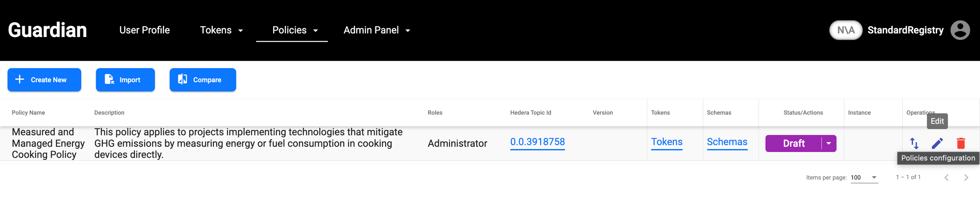Click the user avatar icon
This screenshot has height=209, width=980.
(960, 30)
